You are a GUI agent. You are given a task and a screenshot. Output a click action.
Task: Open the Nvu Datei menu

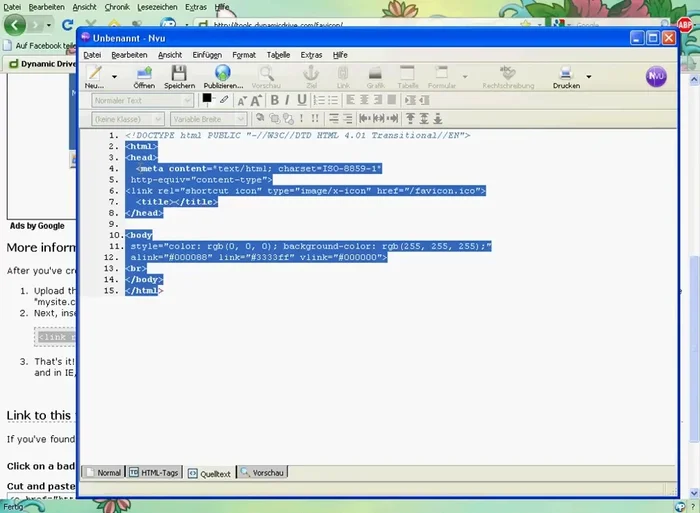pyautogui.click(x=92, y=55)
